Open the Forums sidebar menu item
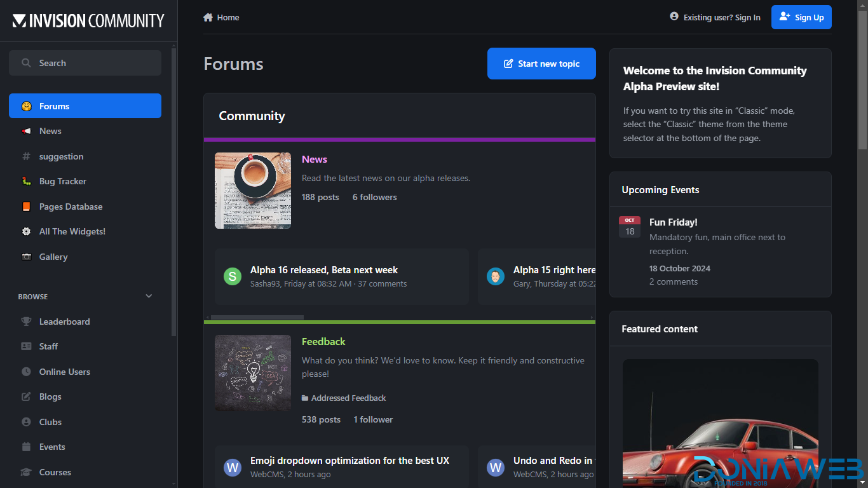The image size is (868, 488). (85, 106)
